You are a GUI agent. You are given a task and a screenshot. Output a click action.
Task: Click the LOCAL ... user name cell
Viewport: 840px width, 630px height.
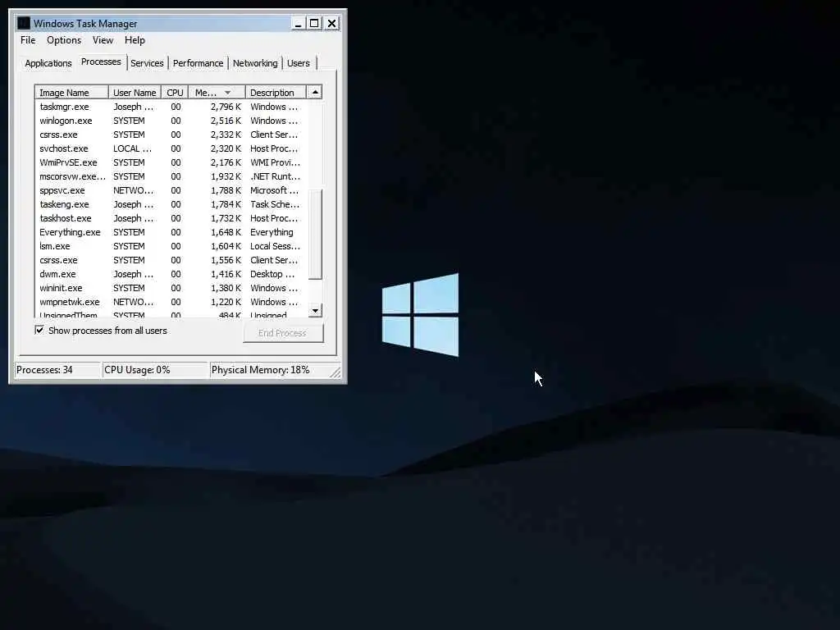point(132,148)
